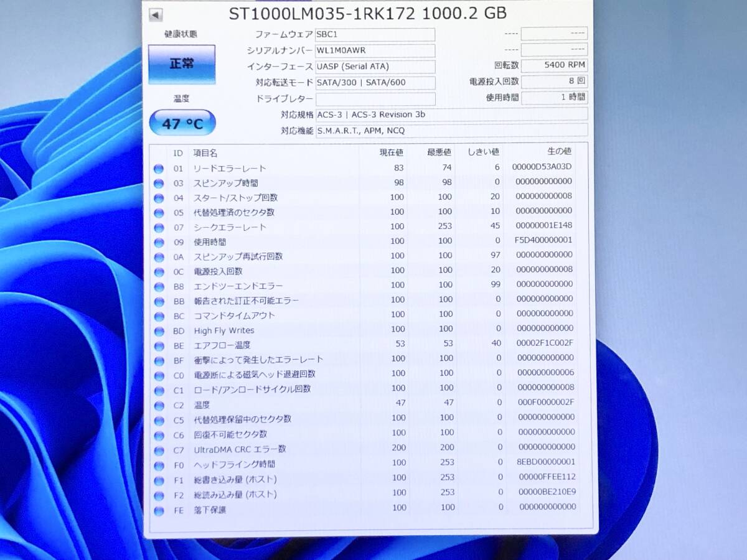Click the empty ドライブレター field
The image size is (747, 560).
coord(375,99)
